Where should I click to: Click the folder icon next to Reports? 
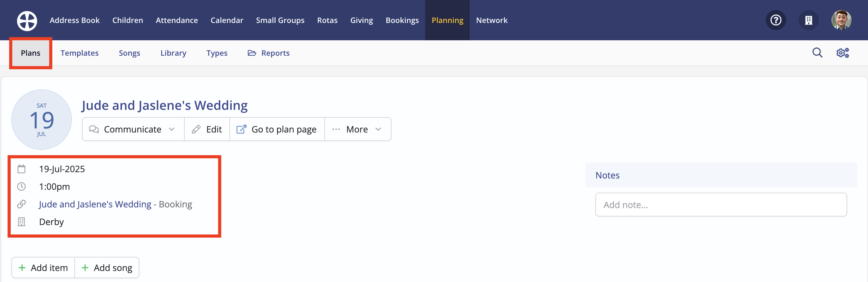point(252,53)
